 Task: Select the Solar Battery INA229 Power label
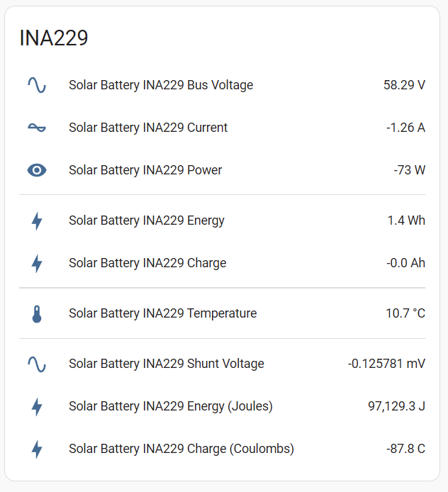click(145, 170)
